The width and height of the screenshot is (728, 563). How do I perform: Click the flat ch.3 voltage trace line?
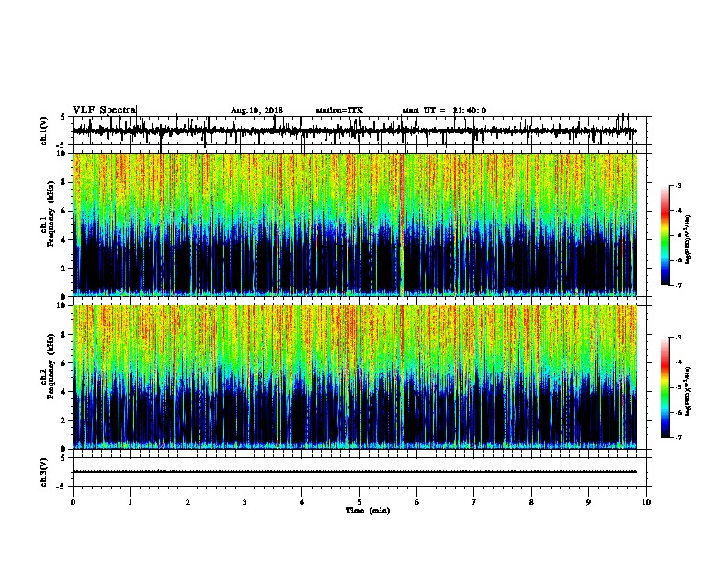tap(354, 472)
